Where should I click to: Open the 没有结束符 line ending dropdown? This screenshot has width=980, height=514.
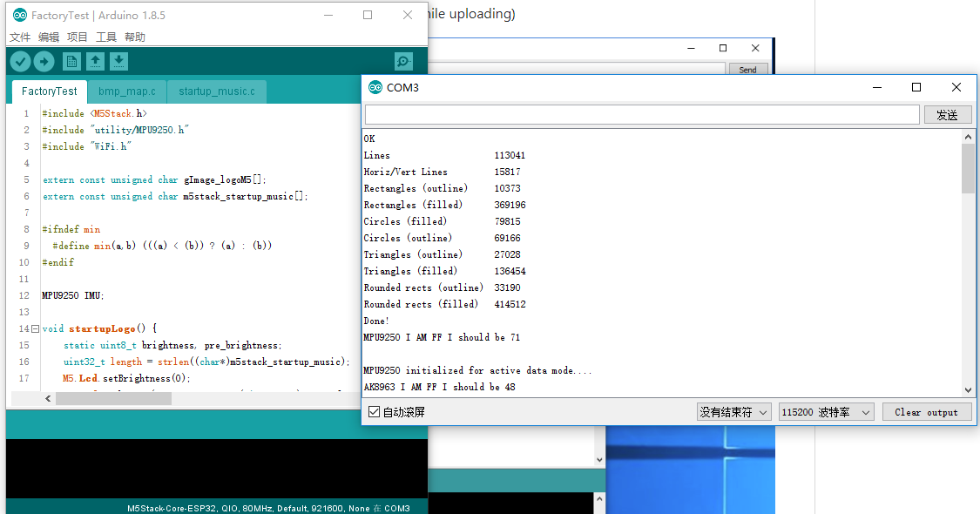pos(733,412)
